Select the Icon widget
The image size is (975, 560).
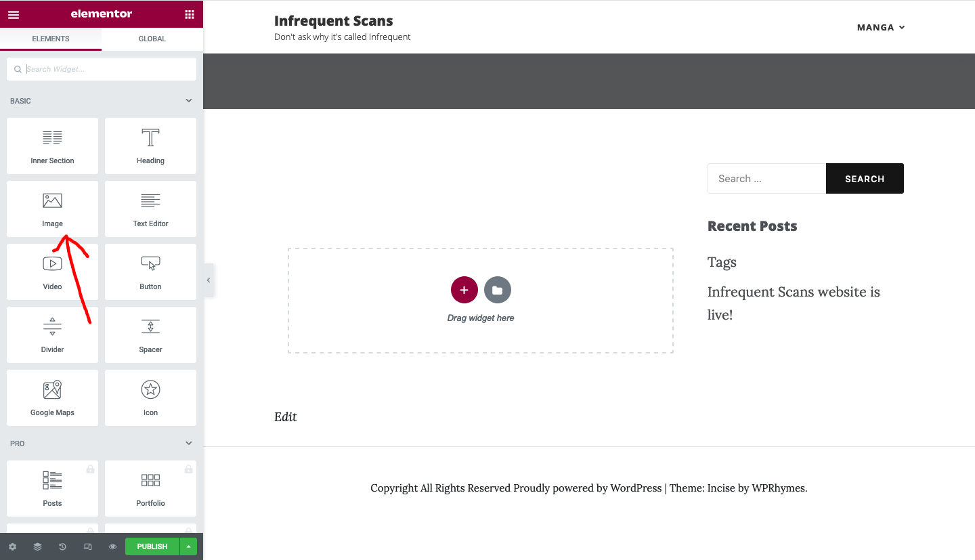(x=150, y=397)
